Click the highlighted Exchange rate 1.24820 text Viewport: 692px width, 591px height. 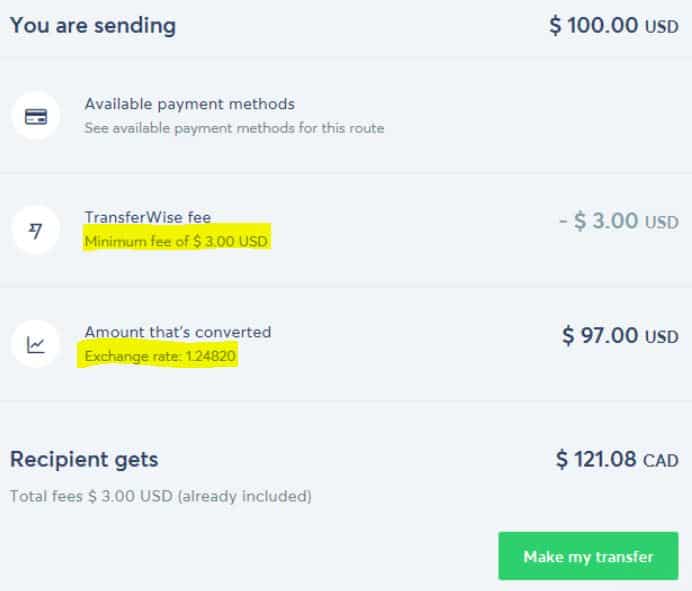pos(161,355)
